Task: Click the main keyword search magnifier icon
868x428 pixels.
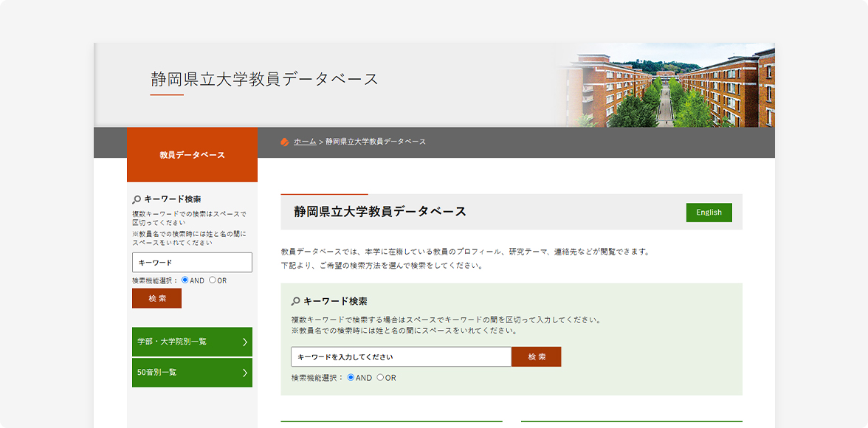Action: click(x=295, y=301)
